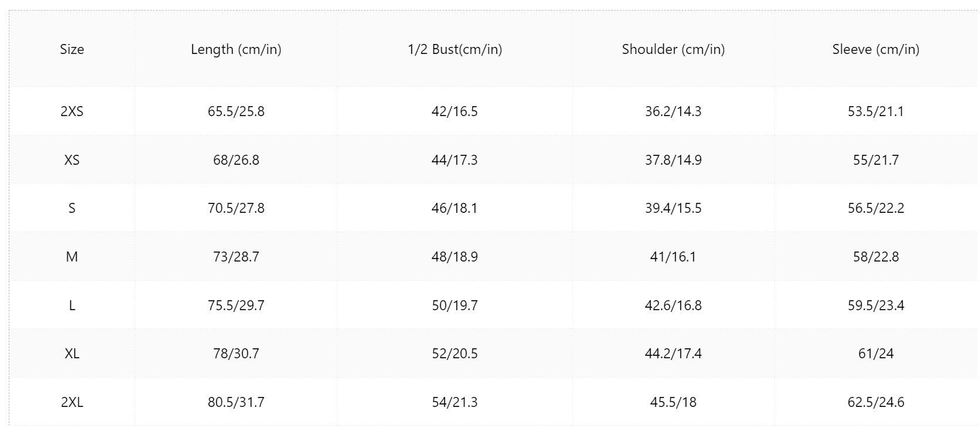Click shoulder value 45.5/18

click(673, 402)
